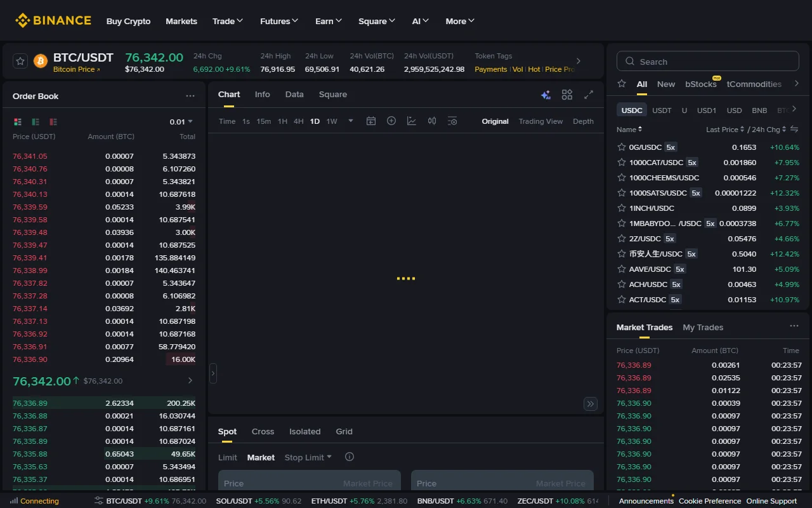Open the chart layout grid icon
812x508 pixels.
567,95
